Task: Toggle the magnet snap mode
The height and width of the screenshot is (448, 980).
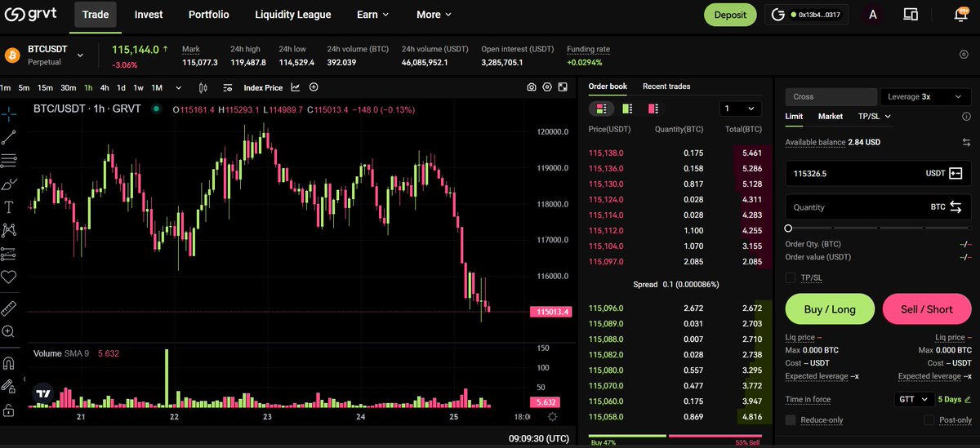Action: [x=9, y=362]
